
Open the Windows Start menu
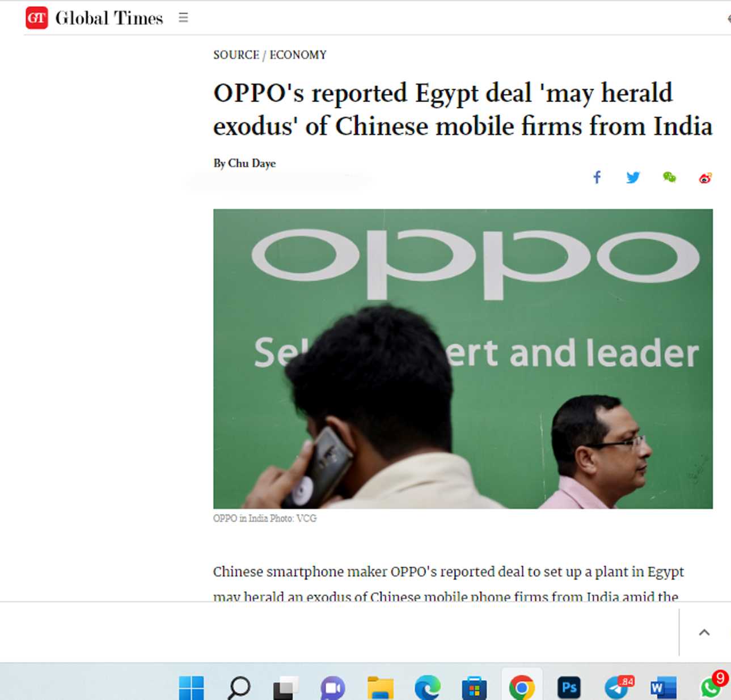191,688
